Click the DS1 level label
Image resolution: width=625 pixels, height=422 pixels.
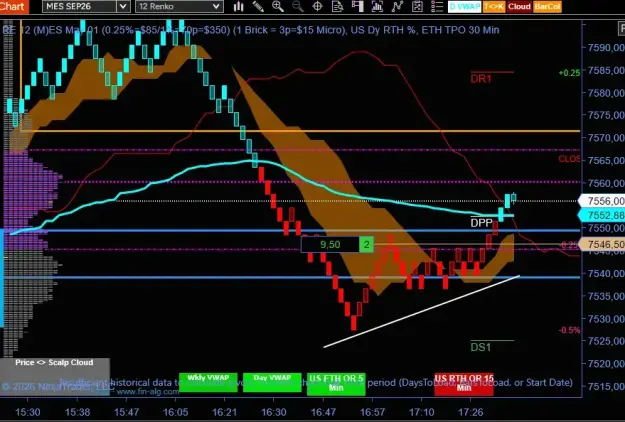(x=481, y=347)
